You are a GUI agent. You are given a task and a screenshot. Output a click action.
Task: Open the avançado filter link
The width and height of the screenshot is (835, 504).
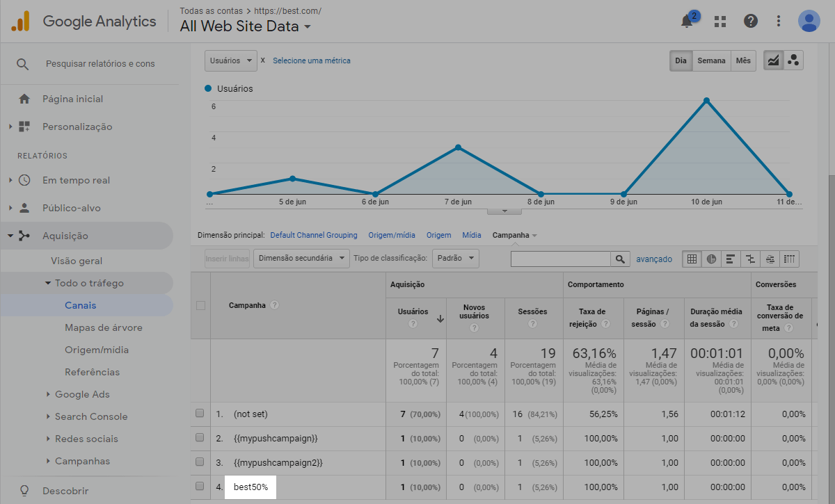[654, 259]
